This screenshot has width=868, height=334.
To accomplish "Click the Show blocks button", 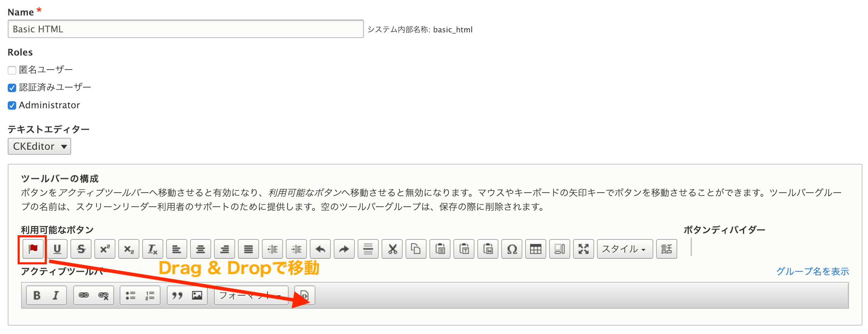I will point(560,249).
